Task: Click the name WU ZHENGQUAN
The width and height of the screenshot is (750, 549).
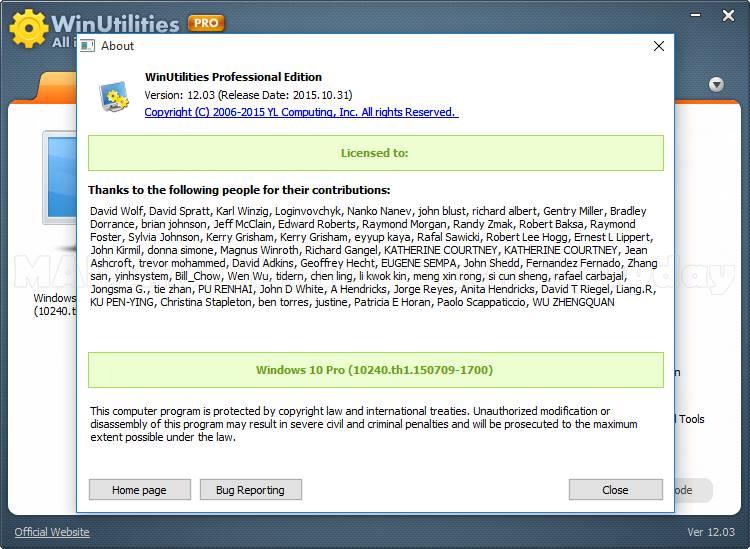Action: pyautogui.click(x=573, y=302)
